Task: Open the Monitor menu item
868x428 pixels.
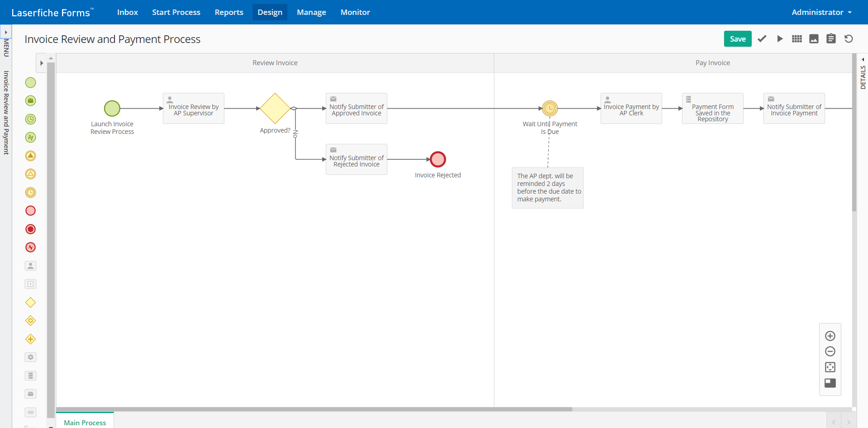Action: point(355,12)
